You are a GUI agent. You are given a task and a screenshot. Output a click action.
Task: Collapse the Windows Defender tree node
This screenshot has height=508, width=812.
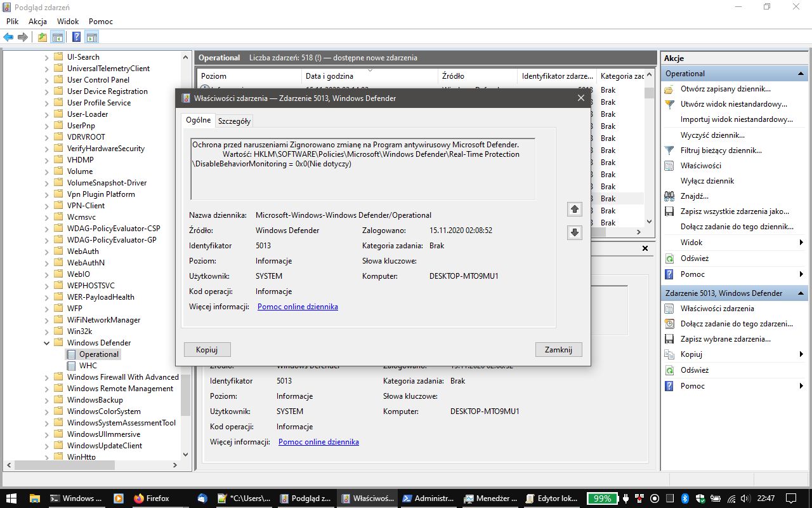(46, 343)
